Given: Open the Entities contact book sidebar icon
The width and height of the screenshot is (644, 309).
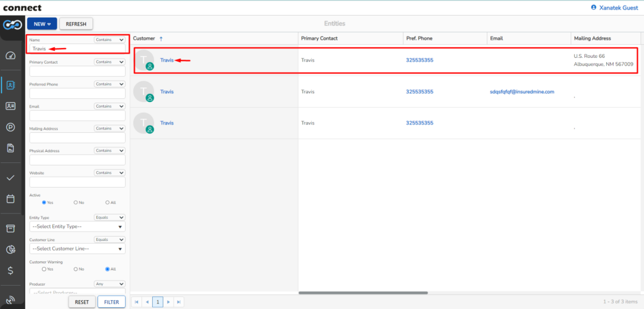Looking at the screenshot, I should pyautogui.click(x=11, y=86).
